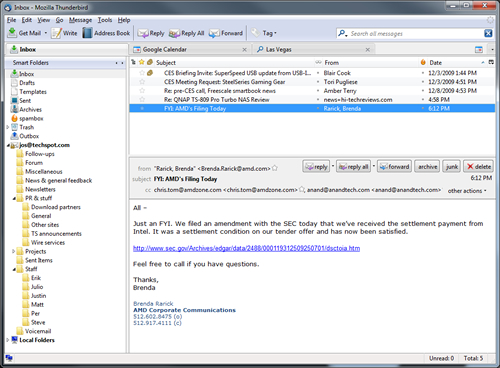
Task: Click the main toolbar Reply All button
Action: (186, 33)
